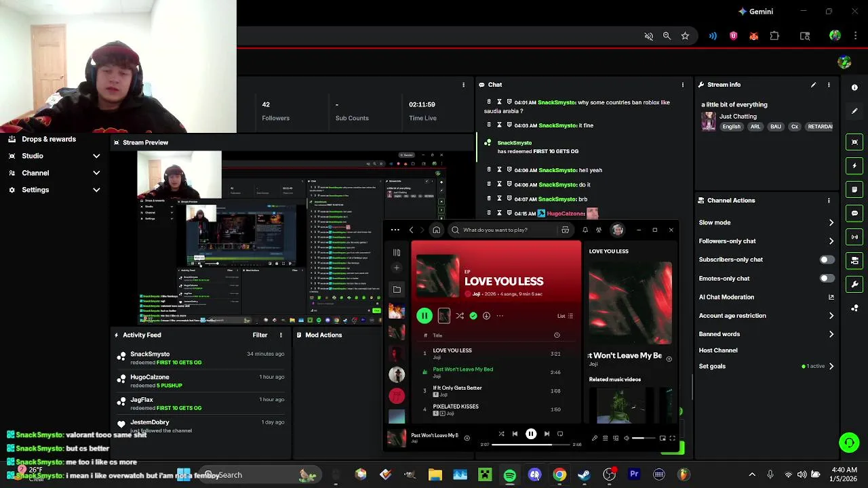Go to previous track in Spotify player bar
Screen dimensions: 868x488
pyautogui.click(x=515, y=434)
